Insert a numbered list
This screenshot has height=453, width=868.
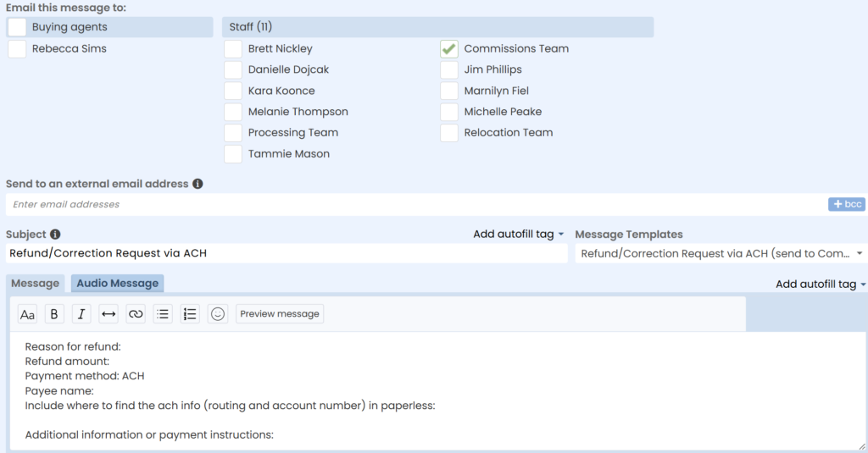[190, 314]
